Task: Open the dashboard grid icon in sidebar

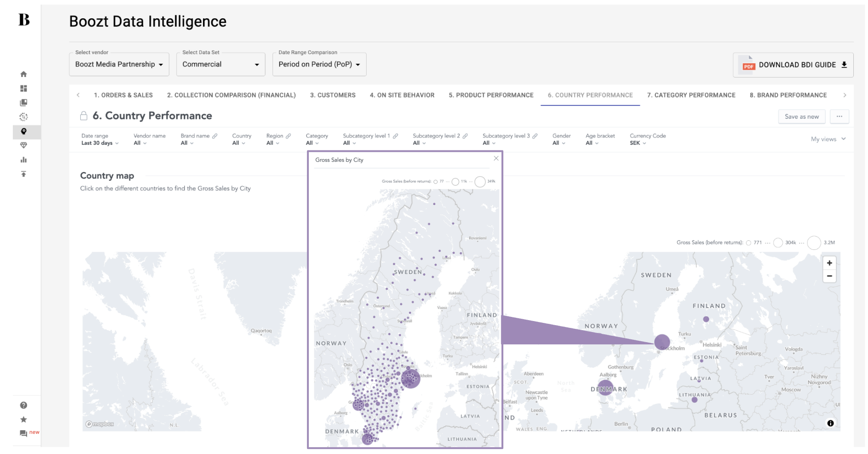Action: (x=23, y=89)
